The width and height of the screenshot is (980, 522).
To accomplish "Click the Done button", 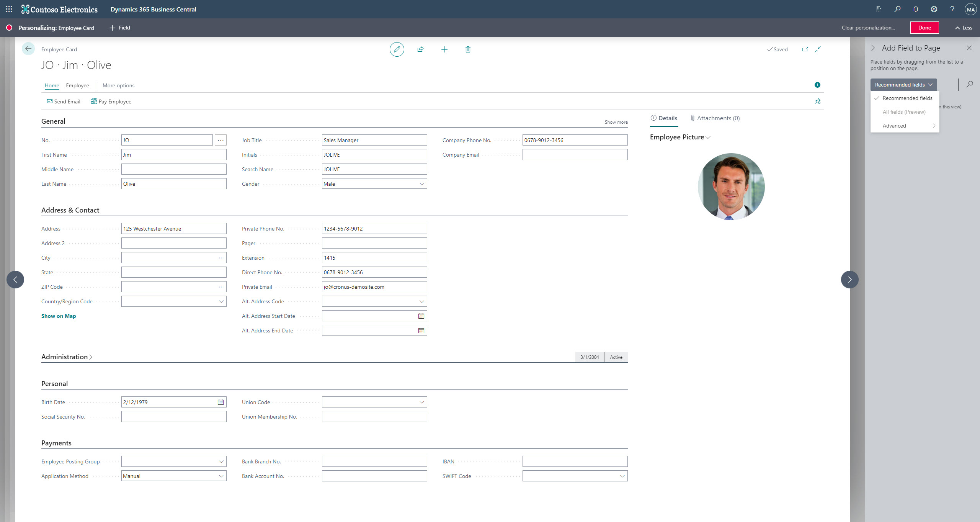I will [924, 28].
